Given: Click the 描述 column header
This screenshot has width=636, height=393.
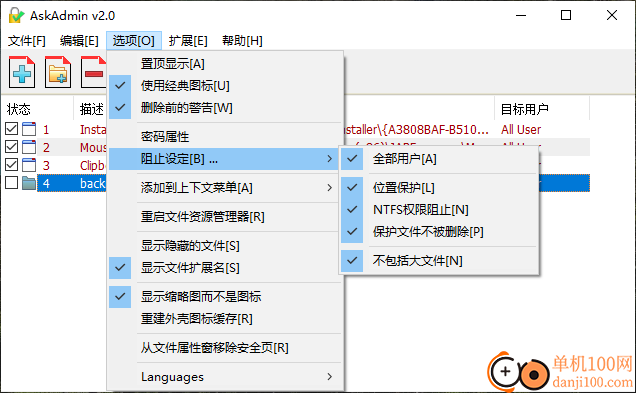Looking at the screenshot, I should 91,109.
